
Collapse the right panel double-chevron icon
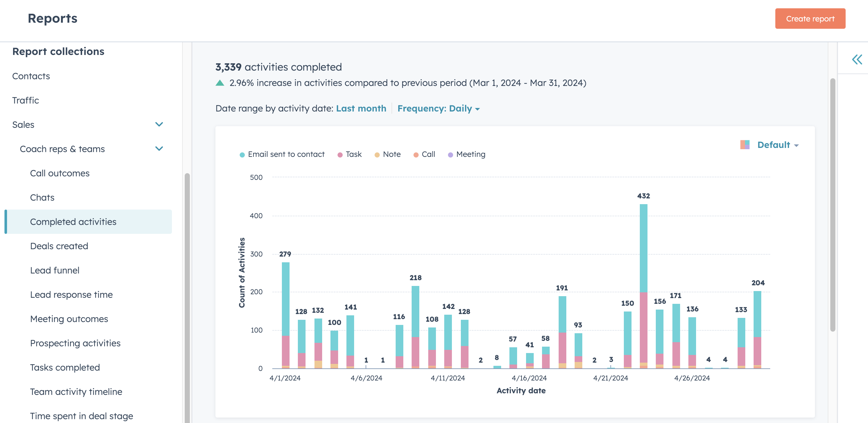pyautogui.click(x=856, y=60)
